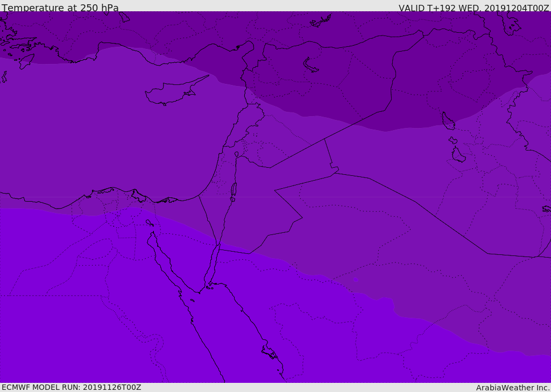551x392 pixels.
Task: Click the 'ECMWF MODEL RUN: 20191126T00Z' footer text
Action: click(x=72, y=387)
